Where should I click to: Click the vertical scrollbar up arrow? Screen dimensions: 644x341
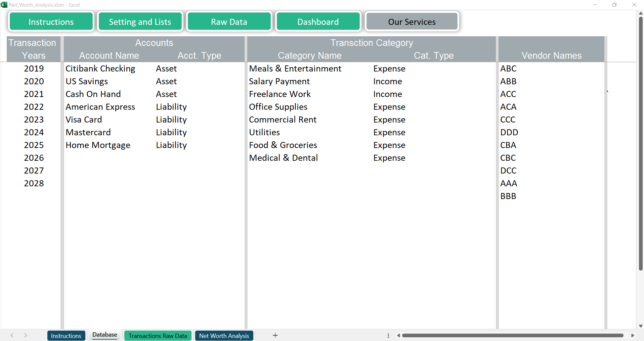[641, 13]
